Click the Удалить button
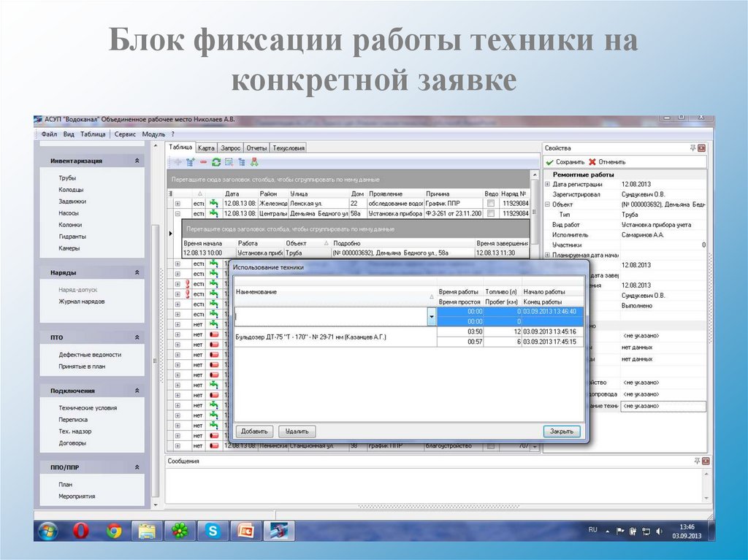 tap(297, 431)
